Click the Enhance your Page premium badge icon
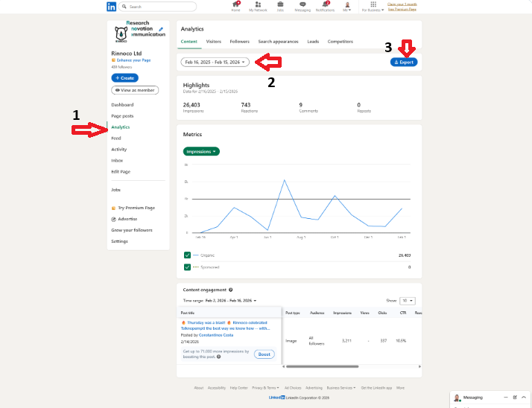532x408 pixels. pos(114,60)
